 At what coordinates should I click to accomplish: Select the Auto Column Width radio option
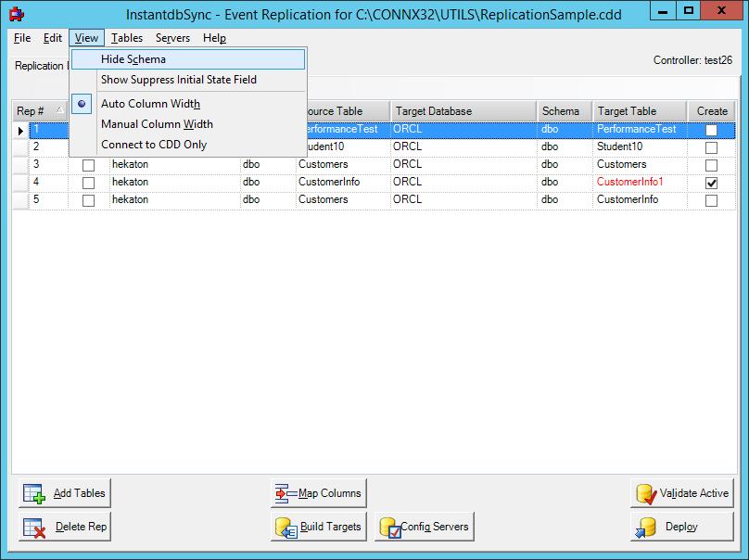pos(82,104)
